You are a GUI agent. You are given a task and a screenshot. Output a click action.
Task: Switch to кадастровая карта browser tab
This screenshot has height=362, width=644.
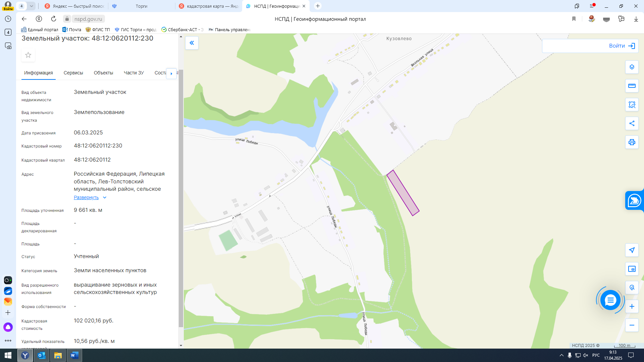[208, 6]
